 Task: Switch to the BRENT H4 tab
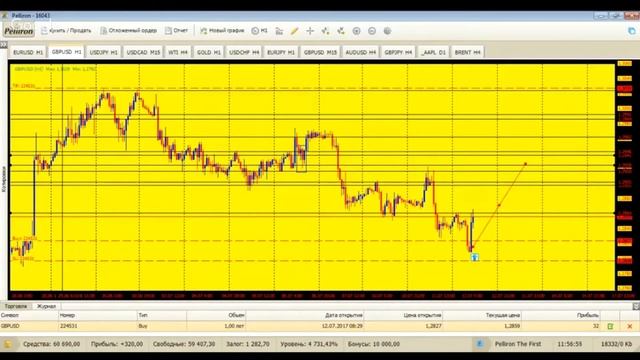[x=468, y=52]
